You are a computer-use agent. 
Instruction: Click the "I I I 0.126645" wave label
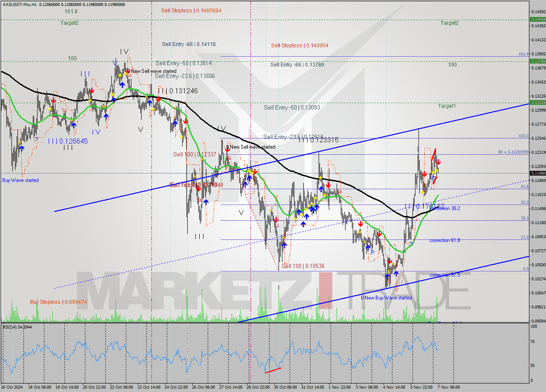pyautogui.click(x=68, y=141)
